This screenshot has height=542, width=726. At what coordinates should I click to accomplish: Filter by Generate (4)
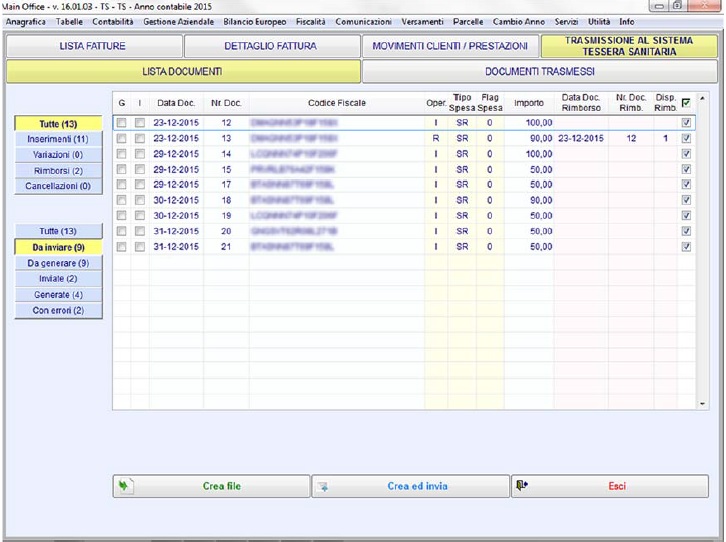[58, 294]
